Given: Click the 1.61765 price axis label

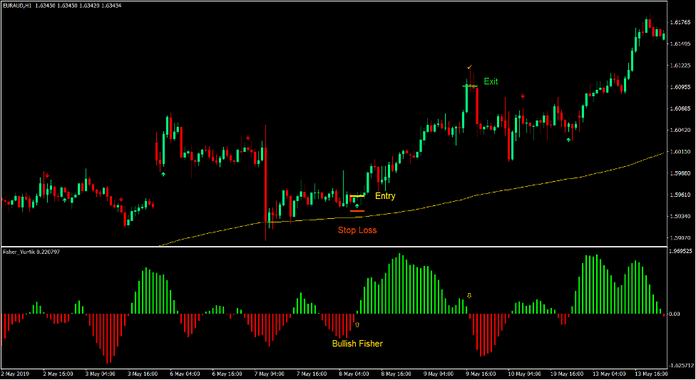Looking at the screenshot, I should click(x=680, y=22).
